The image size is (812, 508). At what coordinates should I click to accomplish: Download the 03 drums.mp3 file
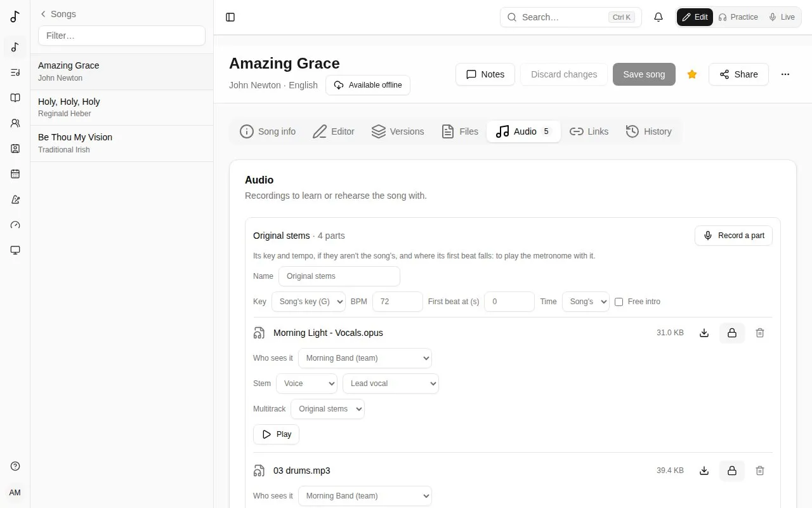704,471
